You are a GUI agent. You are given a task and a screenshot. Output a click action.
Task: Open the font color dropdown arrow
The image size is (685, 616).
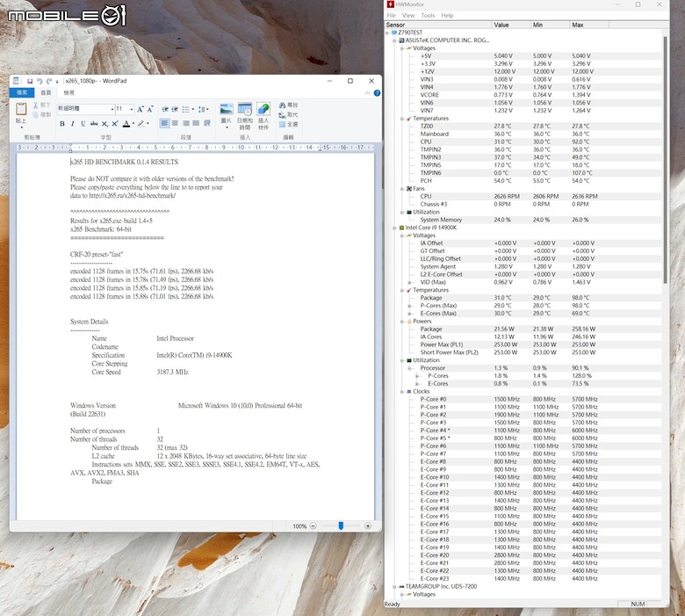133,124
